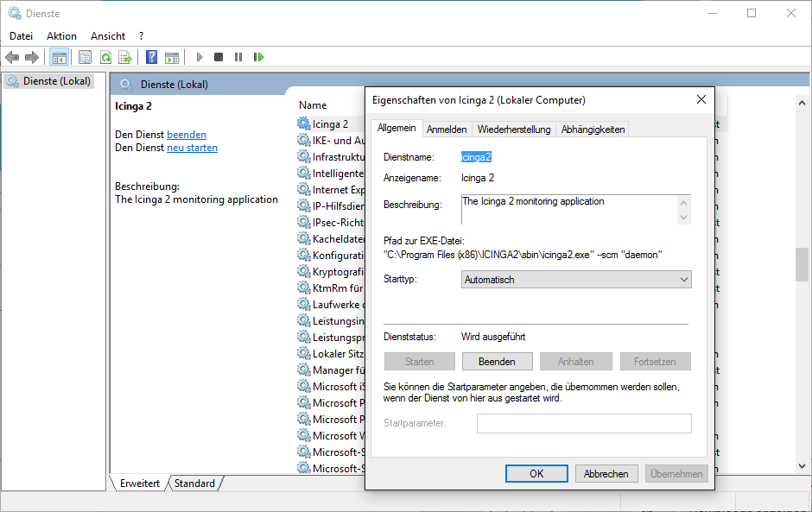Screen dimensions: 812x512
Task: Open the Starttyp dropdown
Action: tap(576, 280)
